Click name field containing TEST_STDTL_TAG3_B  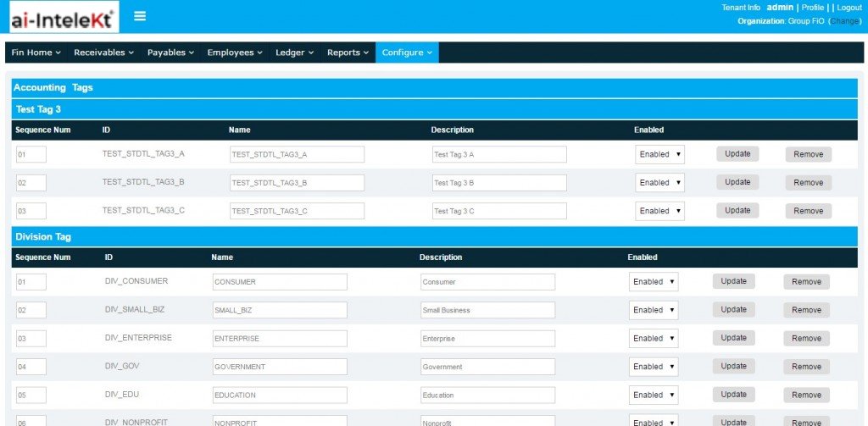[298, 183]
